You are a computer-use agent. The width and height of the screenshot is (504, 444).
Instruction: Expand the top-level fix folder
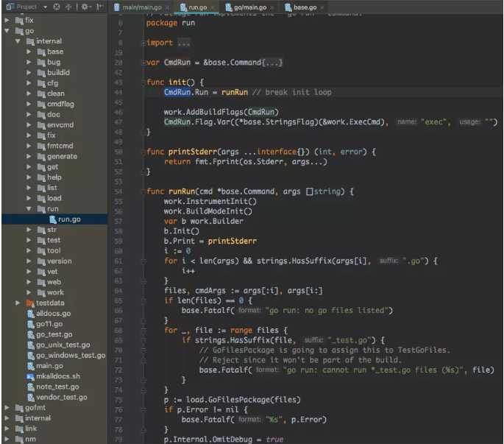coord(7,21)
